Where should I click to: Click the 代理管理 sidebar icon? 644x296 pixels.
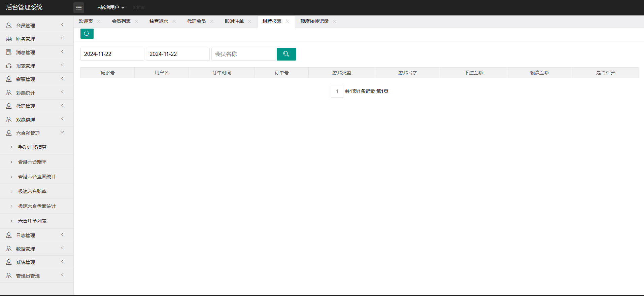point(9,106)
